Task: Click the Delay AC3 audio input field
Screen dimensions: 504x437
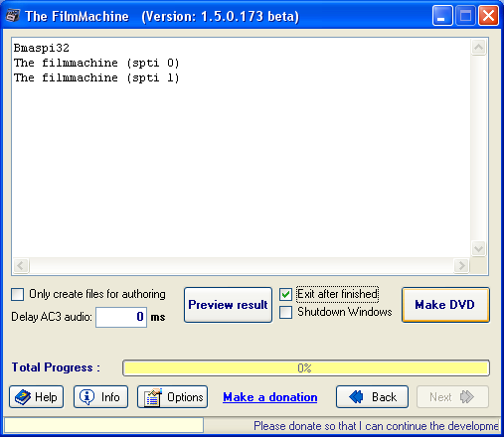Action: [x=121, y=317]
